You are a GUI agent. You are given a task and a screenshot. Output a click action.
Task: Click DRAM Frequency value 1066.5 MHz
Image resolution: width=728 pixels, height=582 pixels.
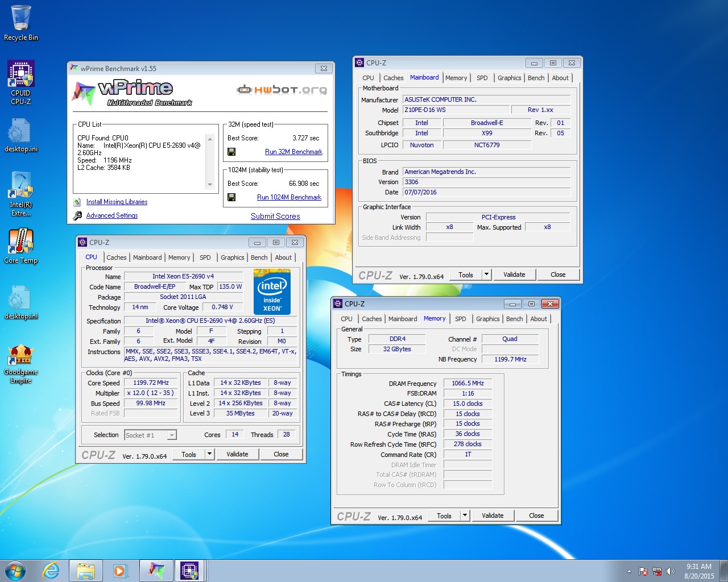(x=468, y=383)
